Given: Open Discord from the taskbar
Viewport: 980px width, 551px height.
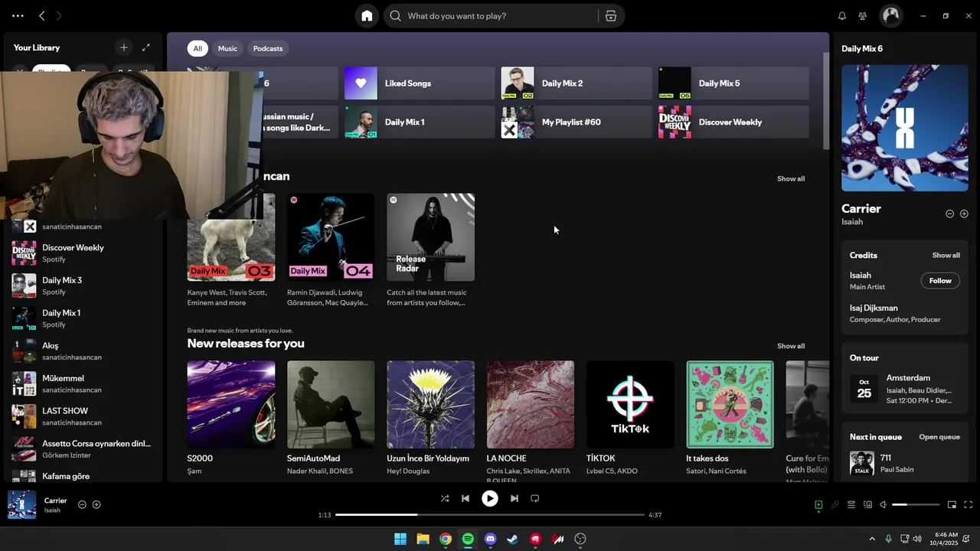Looking at the screenshot, I should click(491, 539).
